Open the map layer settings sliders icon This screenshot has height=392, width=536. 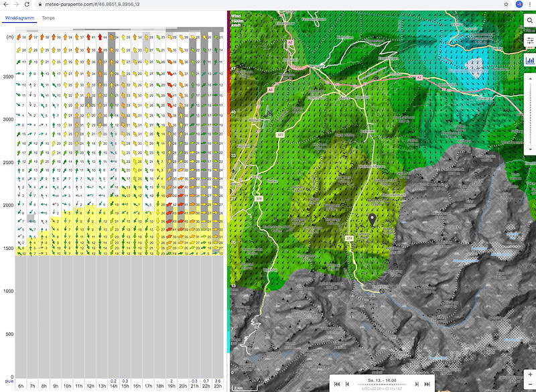[530, 41]
